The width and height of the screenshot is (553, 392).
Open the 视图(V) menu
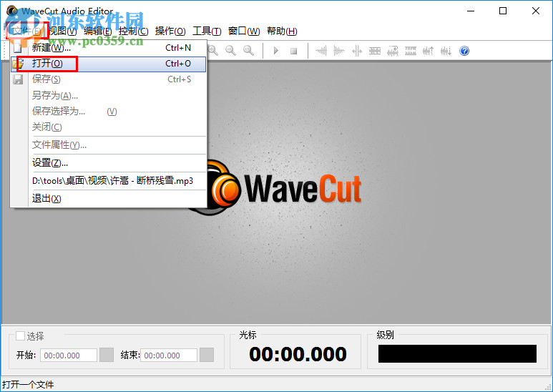tap(62, 31)
